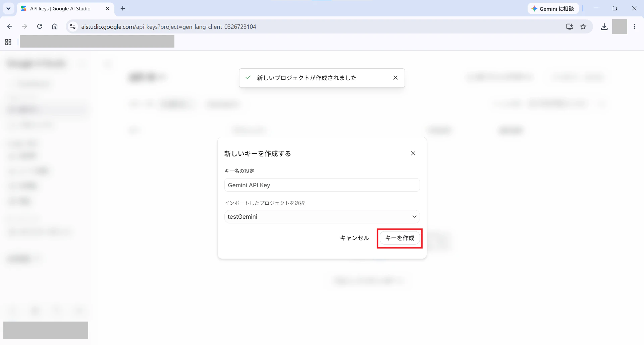Click the 新しいキーを作成する title
644x345 pixels.
258,154
